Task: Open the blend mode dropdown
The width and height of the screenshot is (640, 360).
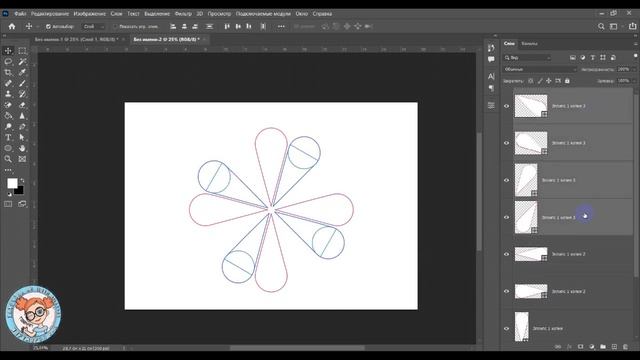Action: [x=540, y=69]
